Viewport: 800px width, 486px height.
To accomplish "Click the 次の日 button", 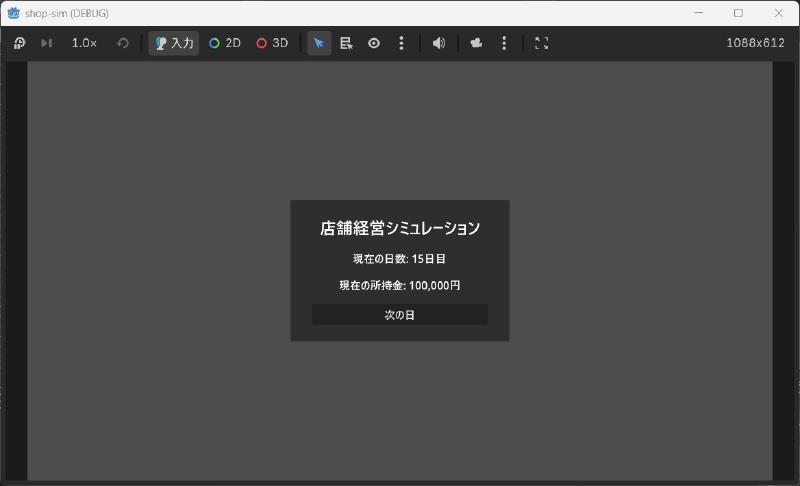I will pos(400,315).
